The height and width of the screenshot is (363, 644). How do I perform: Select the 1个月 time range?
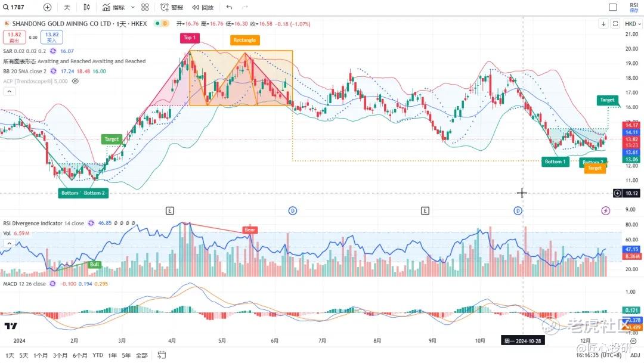41,355
